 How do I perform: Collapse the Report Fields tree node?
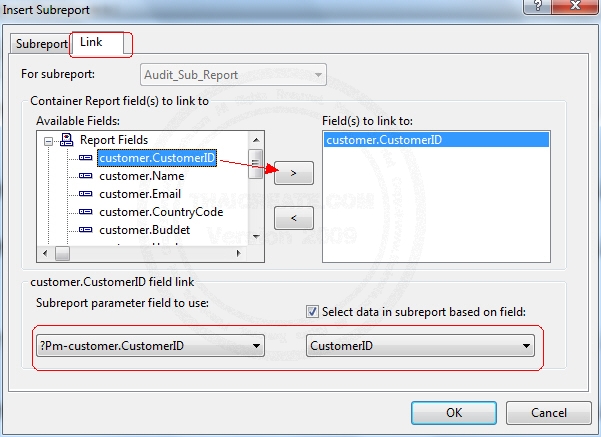[x=48, y=141]
